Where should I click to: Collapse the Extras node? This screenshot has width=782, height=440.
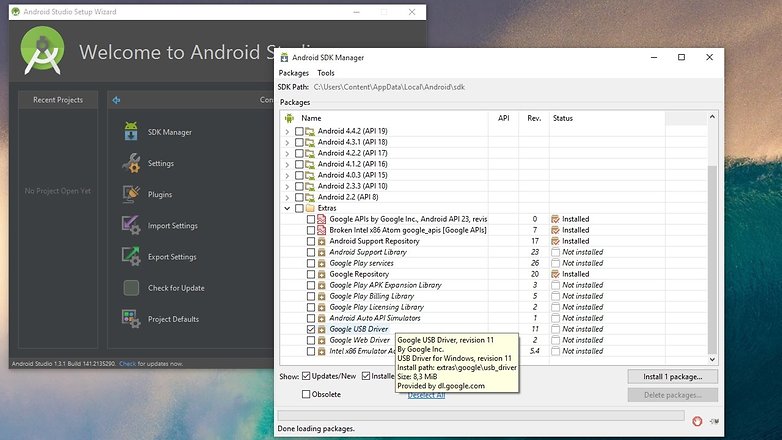287,208
